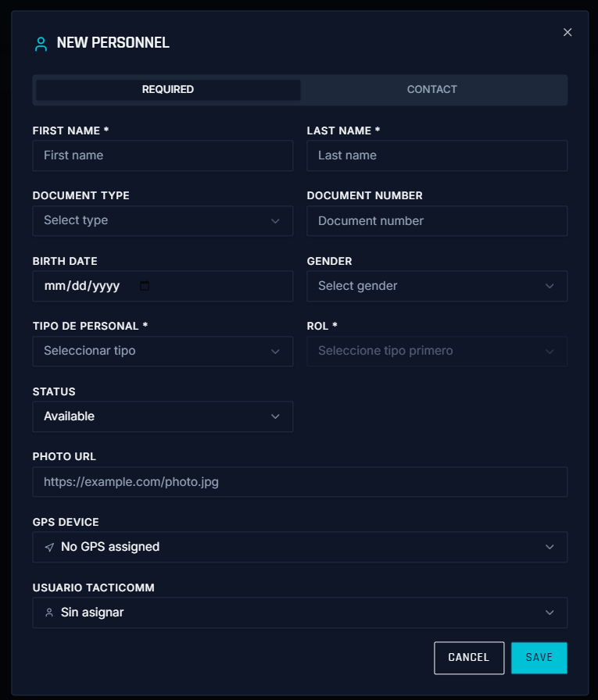Click the personnel user icon in header

coord(41,44)
